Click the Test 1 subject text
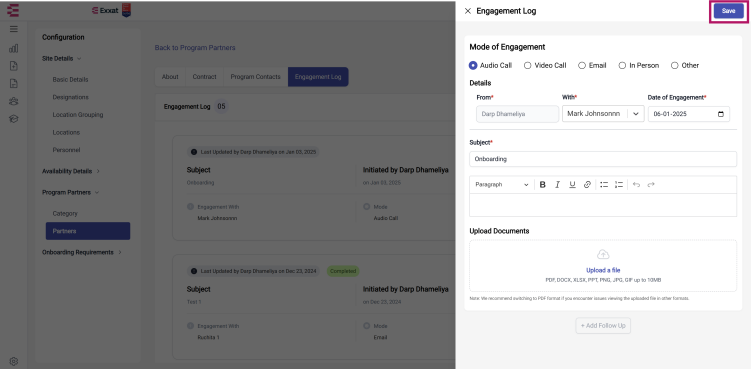This screenshot has width=752, height=369. tap(193, 302)
